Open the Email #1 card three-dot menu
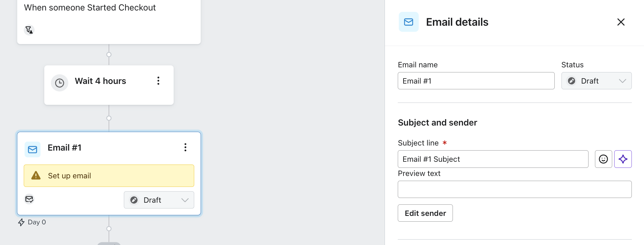This screenshot has height=245, width=644. click(x=185, y=147)
